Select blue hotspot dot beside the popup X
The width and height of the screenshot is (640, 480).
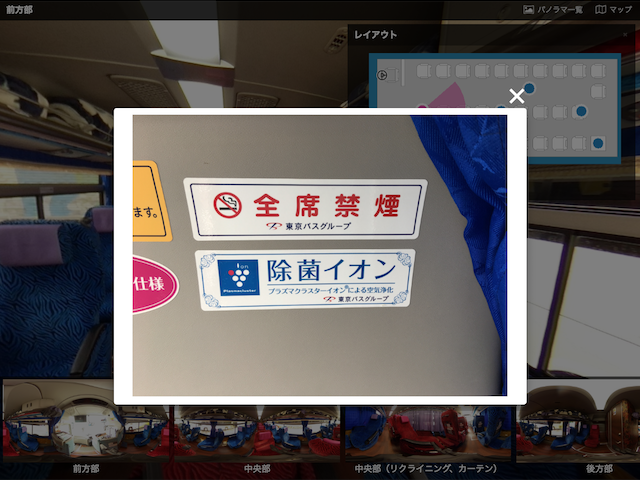pos(529,88)
